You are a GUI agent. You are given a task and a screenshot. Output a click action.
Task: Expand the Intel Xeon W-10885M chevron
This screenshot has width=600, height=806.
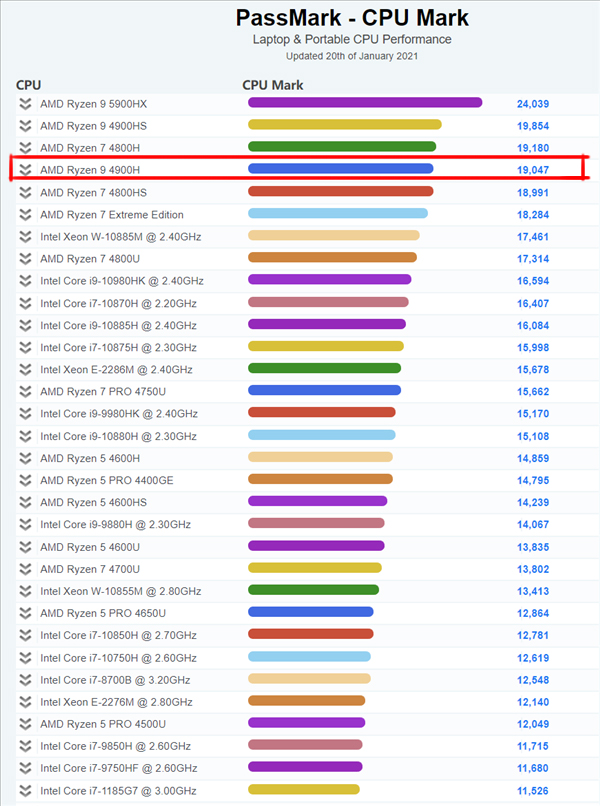25,237
